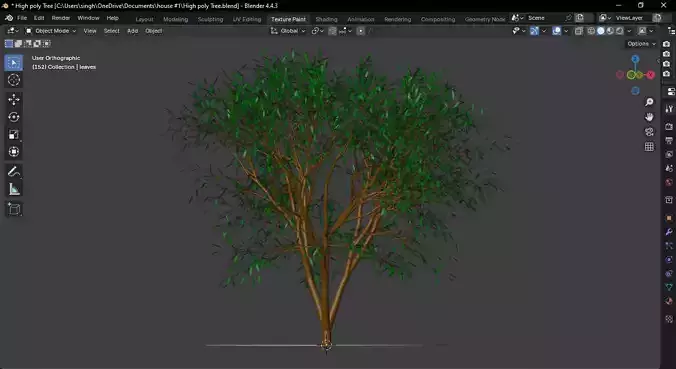The height and width of the screenshot is (369, 676).
Task: Select the Measure tool
Action: pos(14,189)
